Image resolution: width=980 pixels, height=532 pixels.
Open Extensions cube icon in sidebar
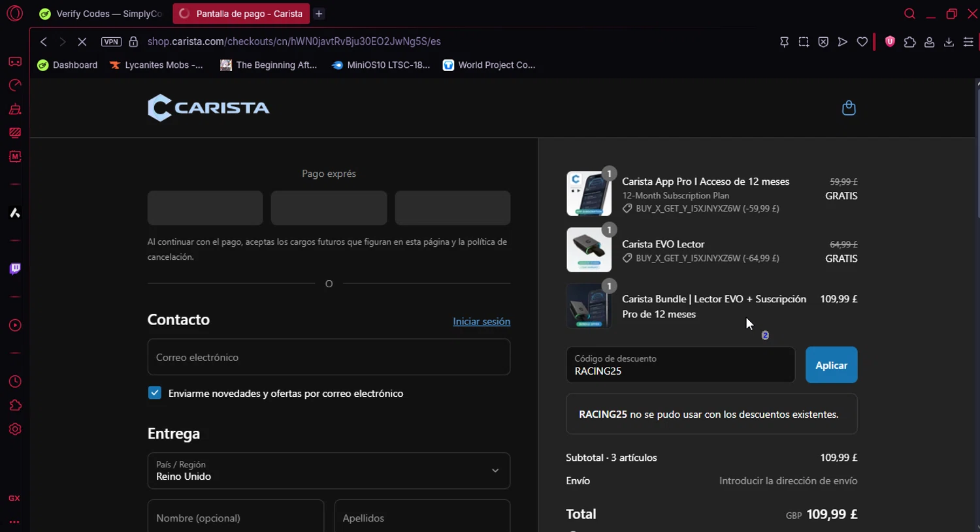point(15,405)
